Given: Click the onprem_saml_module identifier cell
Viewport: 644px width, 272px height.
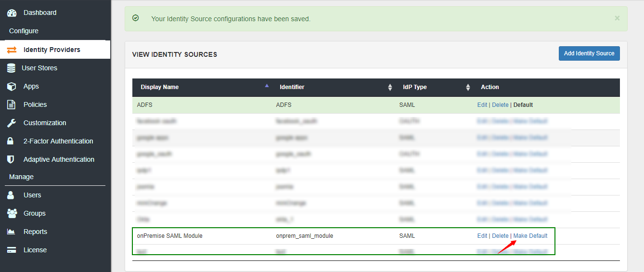Looking at the screenshot, I should pyautogui.click(x=305, y=236).
